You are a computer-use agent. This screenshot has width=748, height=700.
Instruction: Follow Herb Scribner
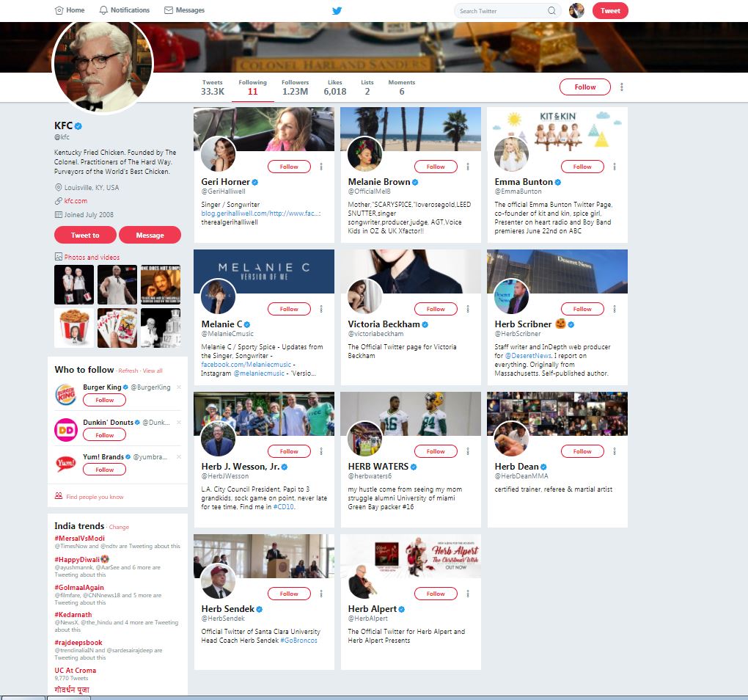(x=582, y=309)
